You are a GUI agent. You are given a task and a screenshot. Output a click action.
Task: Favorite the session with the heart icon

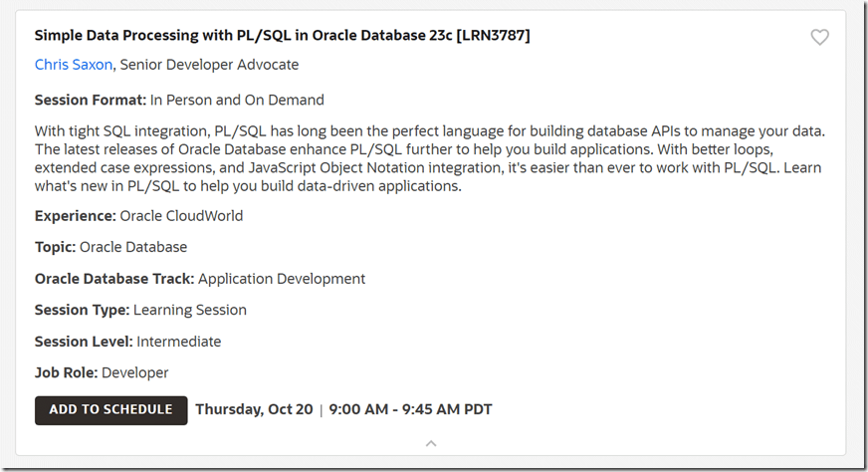pyautogui.click(x=819, y=37)
